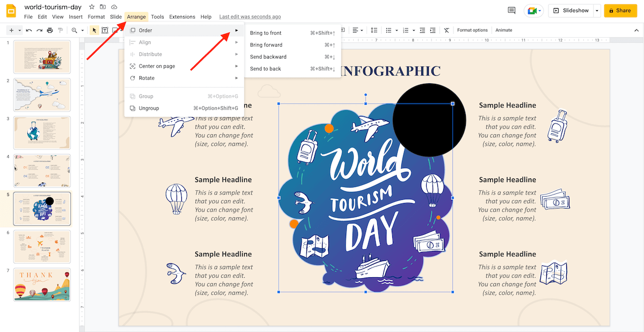Open the 'Last edit was seconds ago' link
The image size is (644, 332).
(250, 17)
